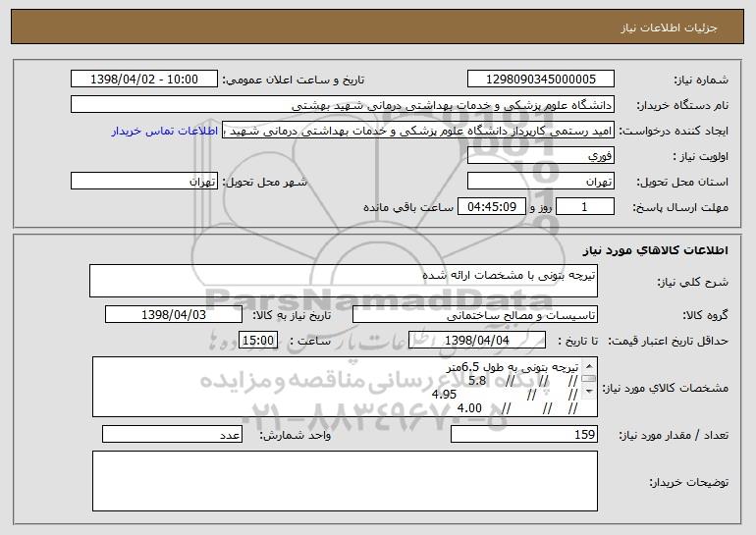The image size is (756, 535).
Task: Click the scroll down arrow in specifications box
Action: pos(589,392)
